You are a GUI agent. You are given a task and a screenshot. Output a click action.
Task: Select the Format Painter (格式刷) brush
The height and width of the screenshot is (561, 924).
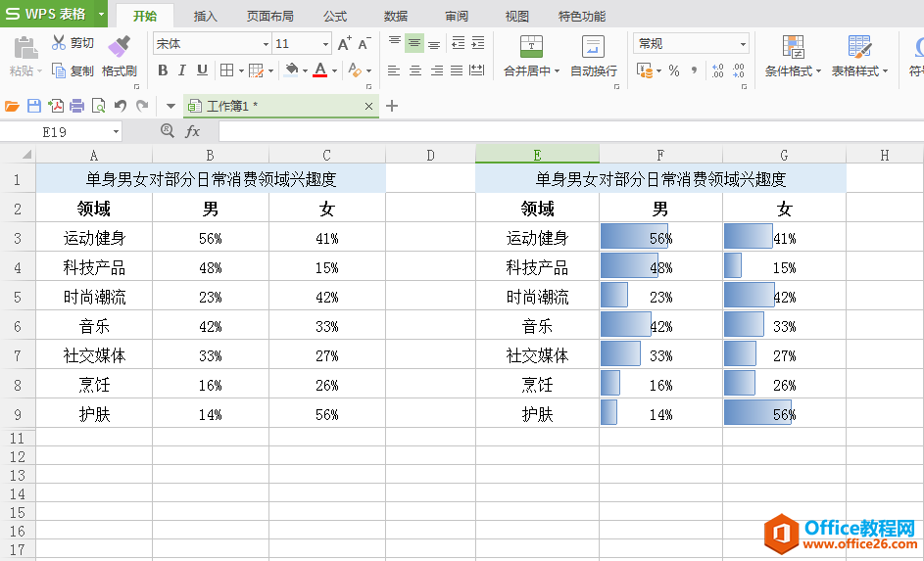click(119, 46)
